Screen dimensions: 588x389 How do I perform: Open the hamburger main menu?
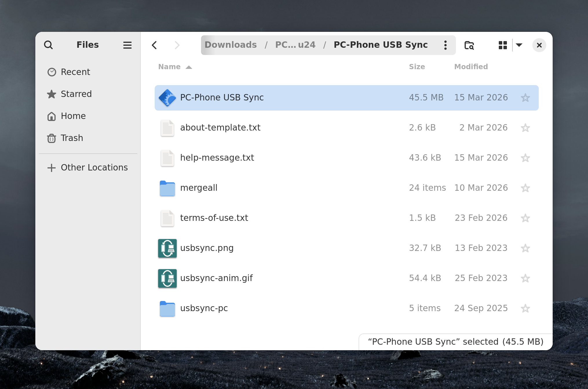coord(127,45)
